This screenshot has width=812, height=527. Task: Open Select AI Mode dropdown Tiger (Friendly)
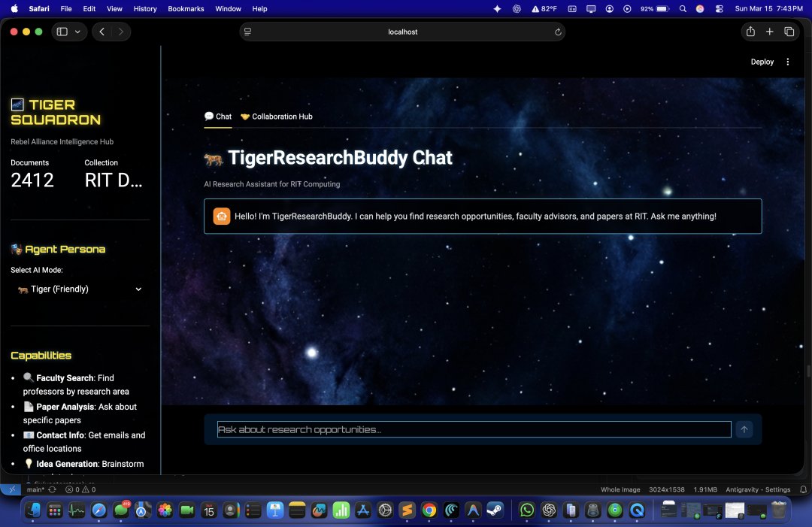tap(80, 289)
